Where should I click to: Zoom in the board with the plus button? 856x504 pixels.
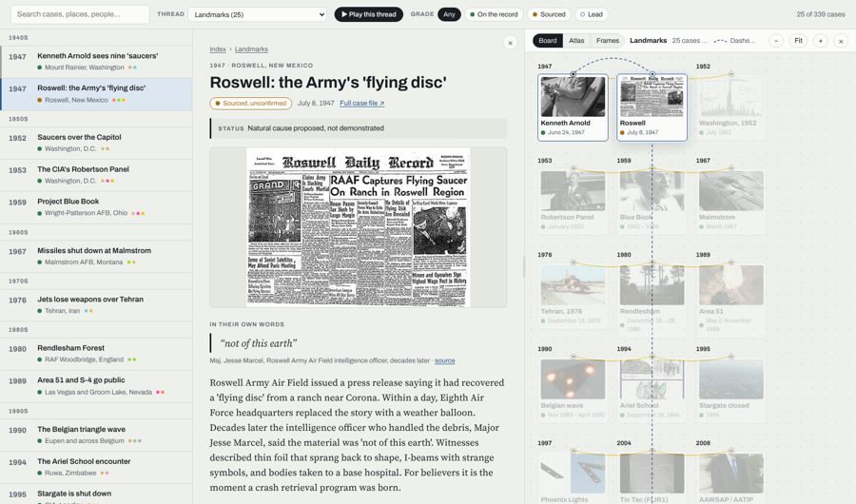click(820, 41)
